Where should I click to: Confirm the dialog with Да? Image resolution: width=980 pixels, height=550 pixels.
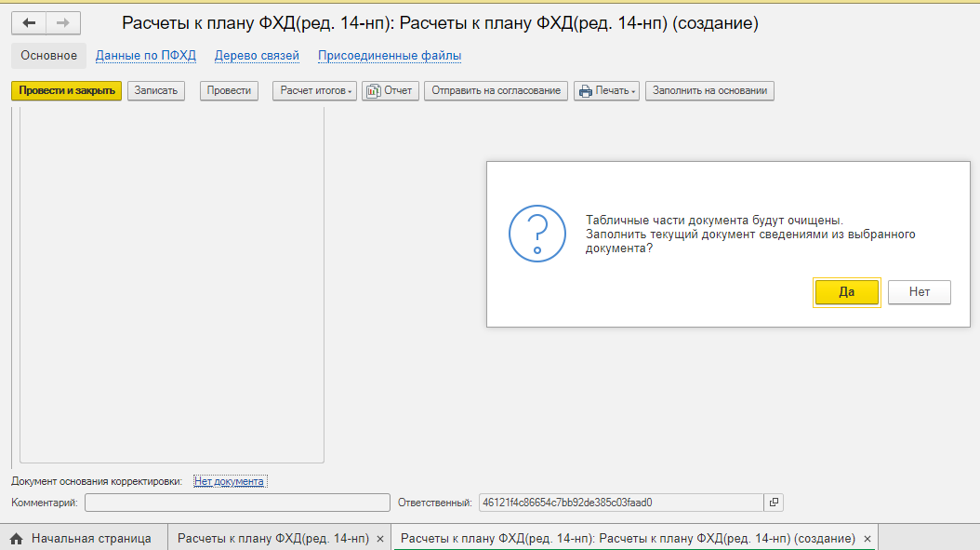(x=846, y=291)
